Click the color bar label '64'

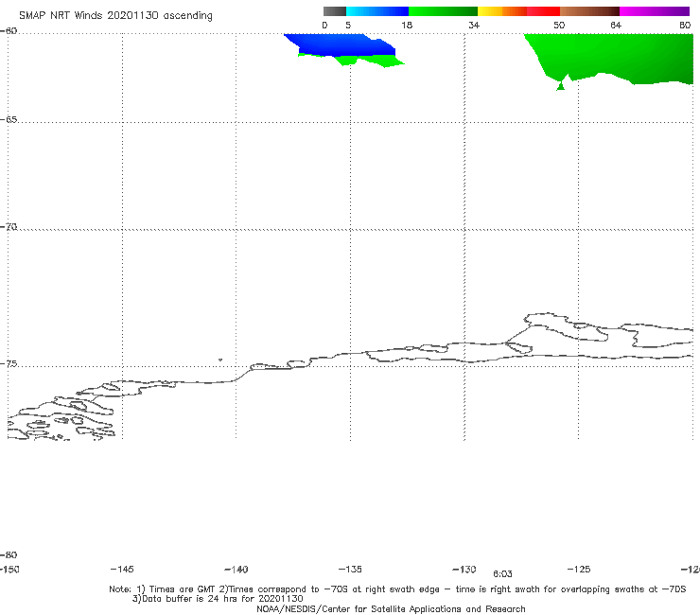tap(616, 25)
